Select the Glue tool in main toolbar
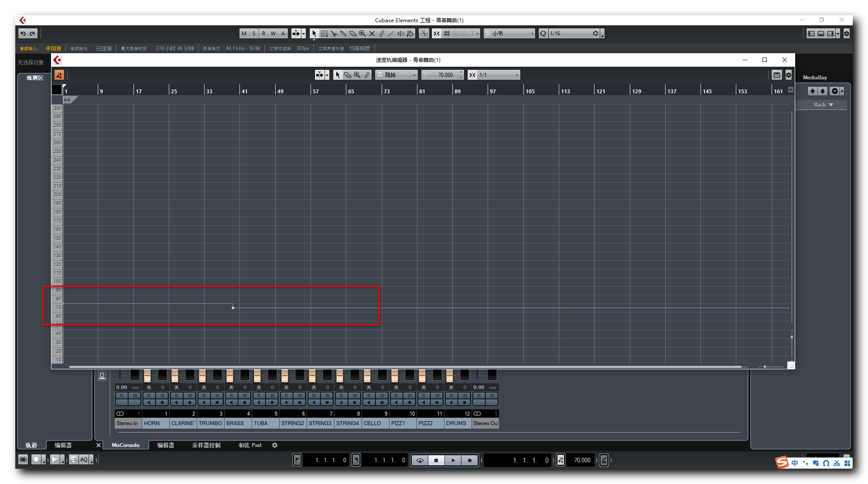 click(343, 34)
